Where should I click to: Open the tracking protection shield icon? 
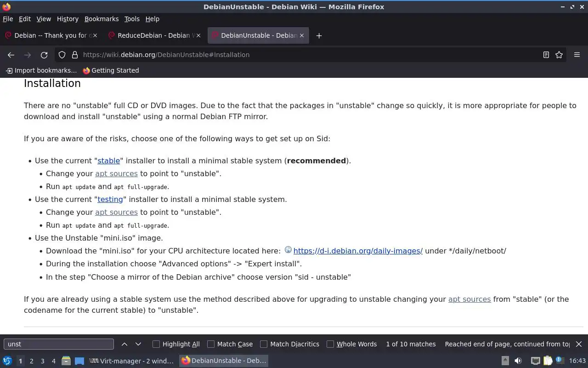coord(62,55)
